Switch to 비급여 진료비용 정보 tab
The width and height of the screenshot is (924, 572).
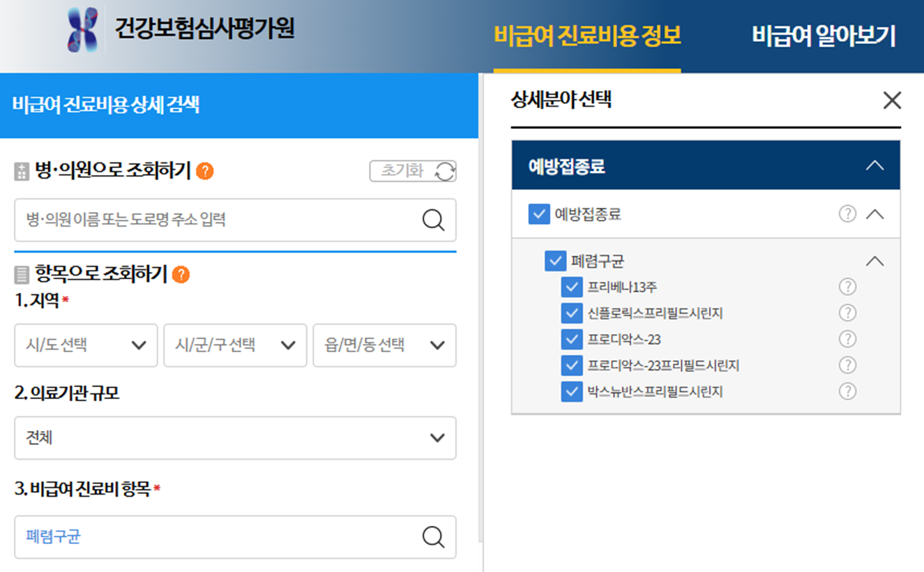coord(587,36)
